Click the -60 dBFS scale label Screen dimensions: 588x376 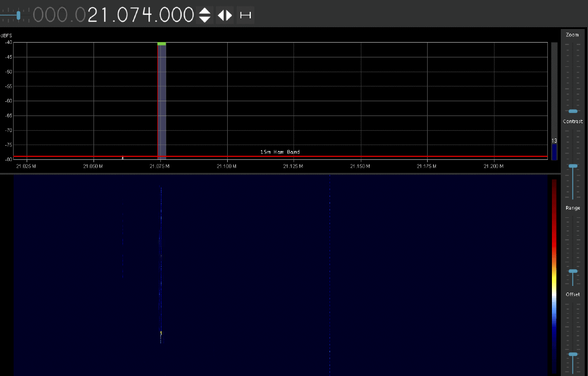click(8, 101)
